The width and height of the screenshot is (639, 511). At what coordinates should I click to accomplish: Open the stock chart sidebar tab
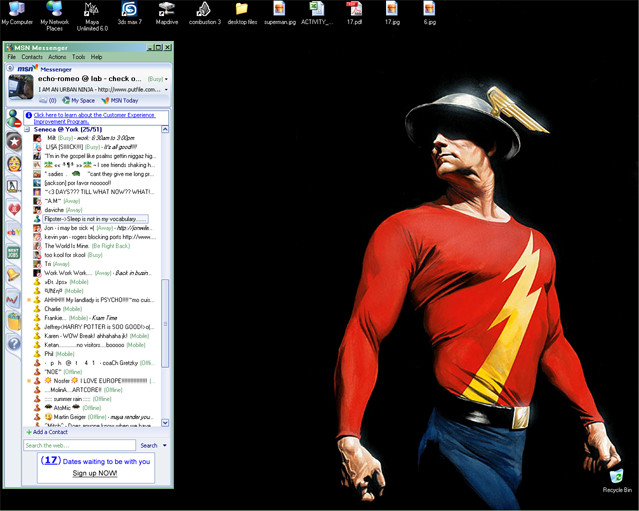click(x=14, y=300)
